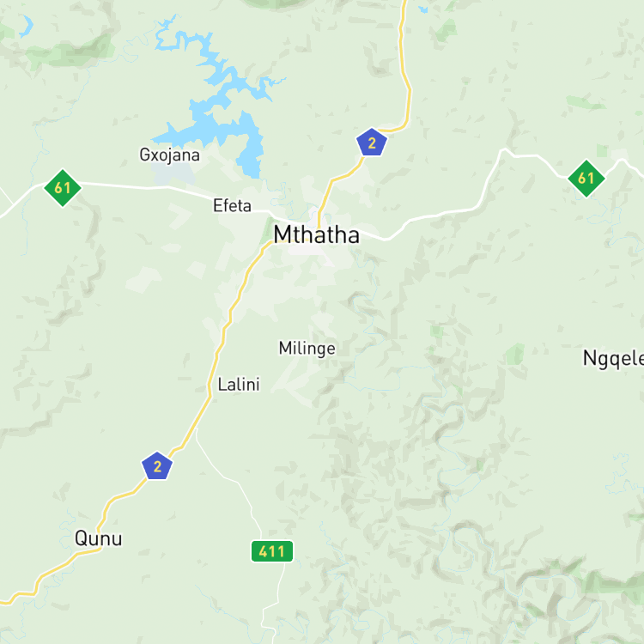Select the Ngqeleni label at right edge

pos(613,359)
